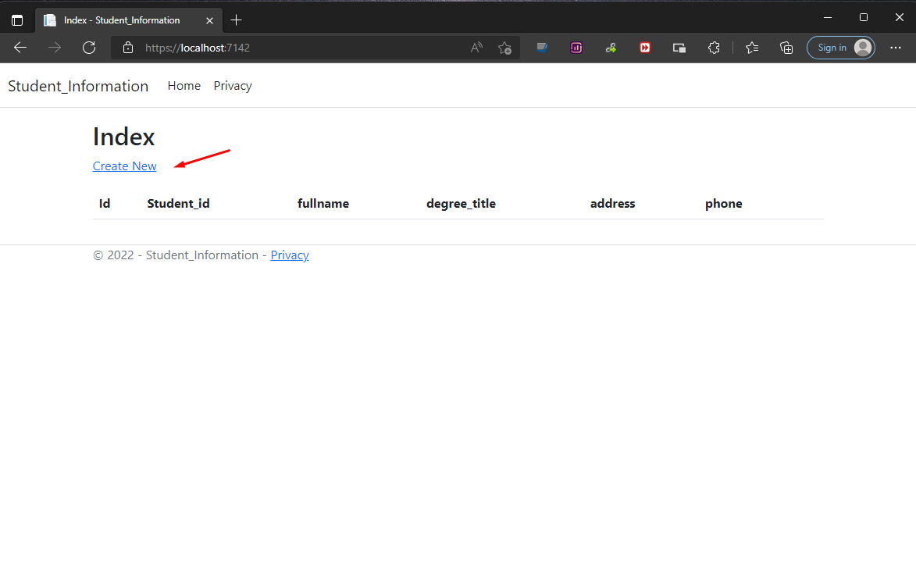Refresh the localhost page
Image resolution: width=916 pixels, height=588 pixels.
tap(89, 48)
